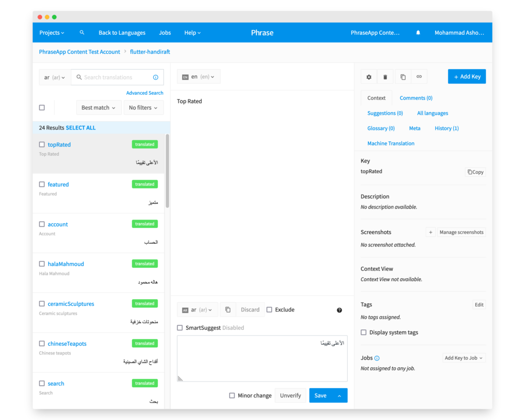Open the No filters dropdown
525x420 pixels.
tap(143, 108)
